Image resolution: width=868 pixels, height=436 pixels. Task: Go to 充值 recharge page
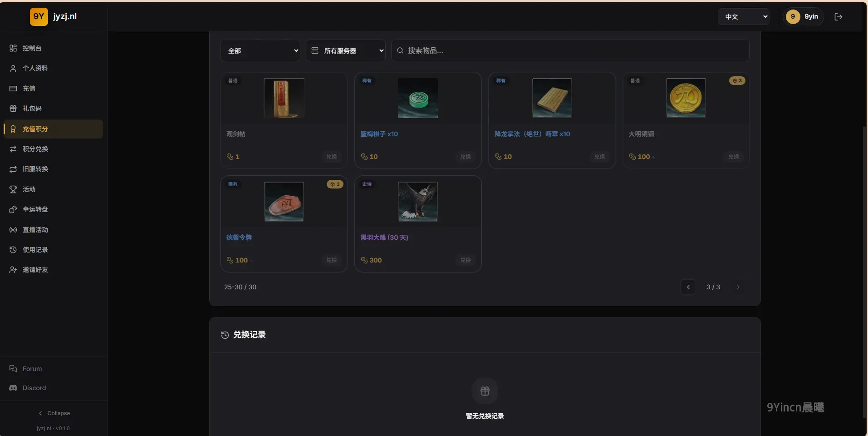(53, 89)
